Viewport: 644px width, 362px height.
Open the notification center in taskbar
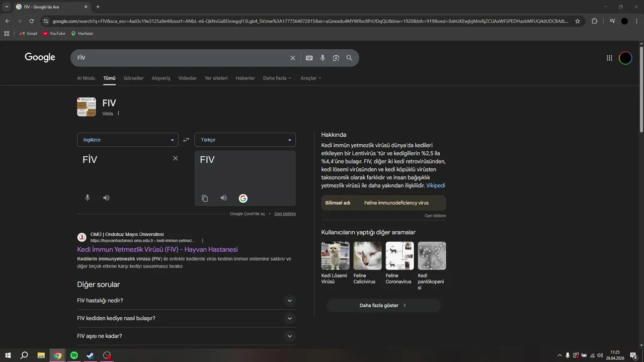point(633,355)
